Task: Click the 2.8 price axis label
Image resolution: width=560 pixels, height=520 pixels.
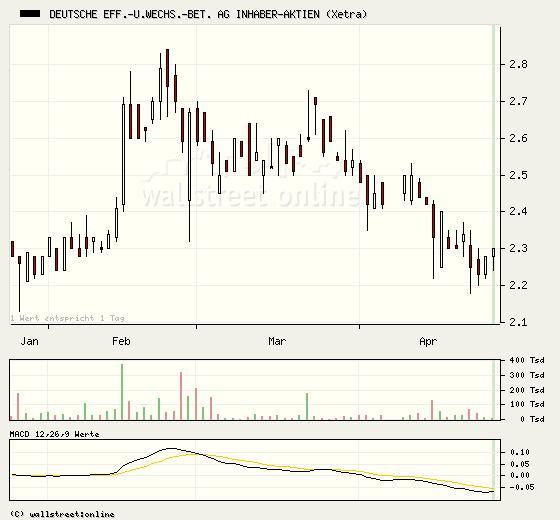Action: 519,64
